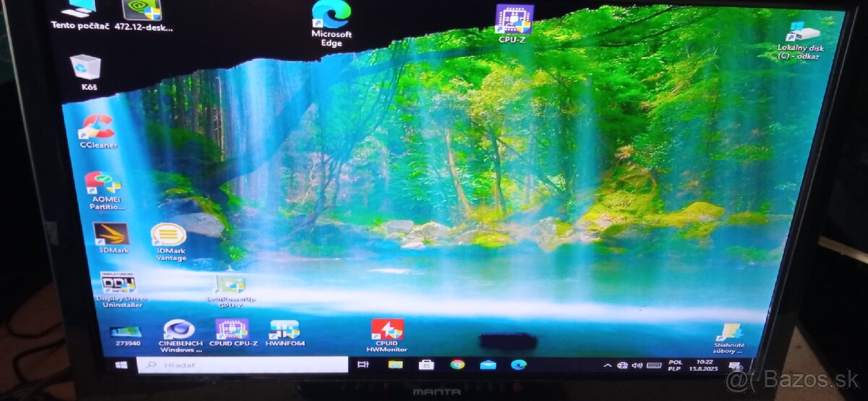Open Task View on taskbar

(363, 365)
